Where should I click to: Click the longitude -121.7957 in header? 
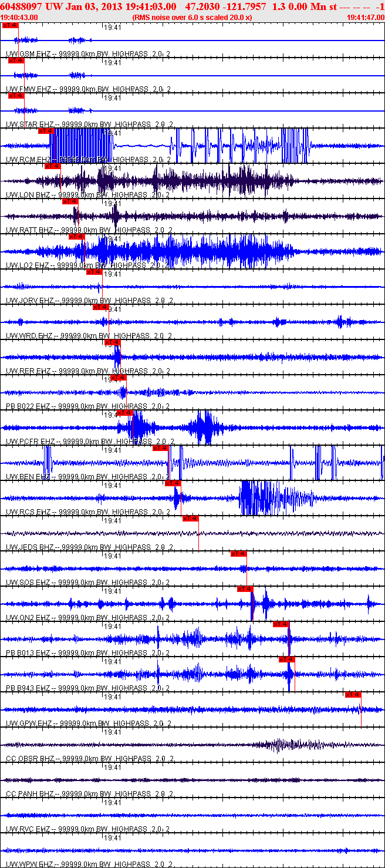coord(244,6)
